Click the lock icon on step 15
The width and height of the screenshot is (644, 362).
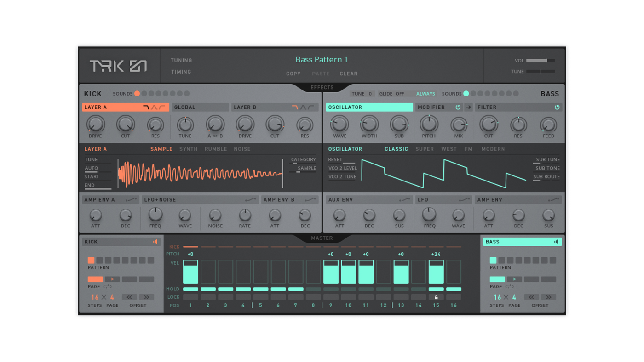436,297
